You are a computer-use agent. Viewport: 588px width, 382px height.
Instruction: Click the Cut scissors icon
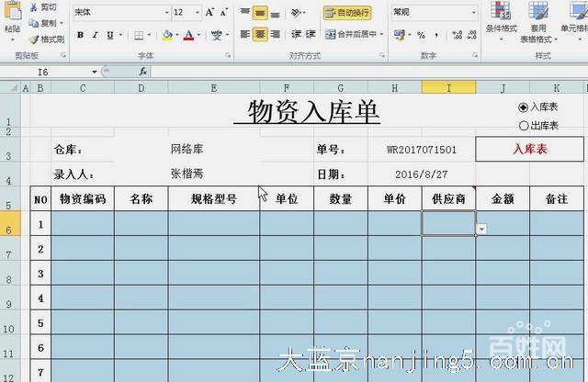click(x=33, y=7)
